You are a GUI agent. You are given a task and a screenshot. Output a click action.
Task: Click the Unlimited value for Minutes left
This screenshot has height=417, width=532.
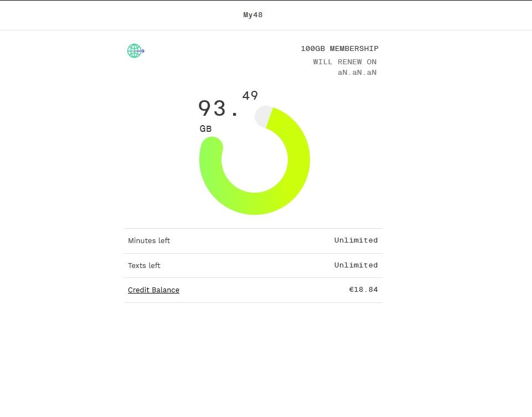(356, 240)
